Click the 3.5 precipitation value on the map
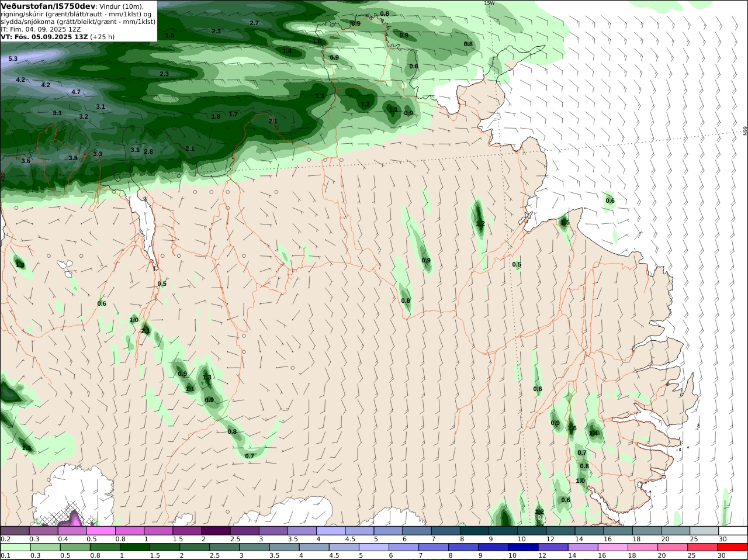The image size is (748, 560). pos(73,158)
